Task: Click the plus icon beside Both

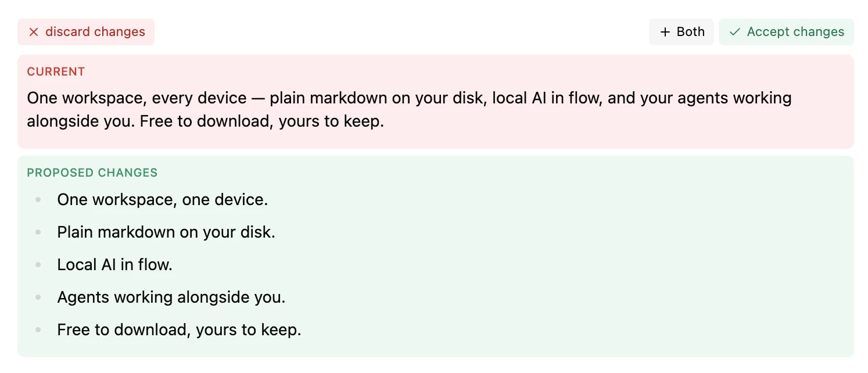Action: coord(665,32)
